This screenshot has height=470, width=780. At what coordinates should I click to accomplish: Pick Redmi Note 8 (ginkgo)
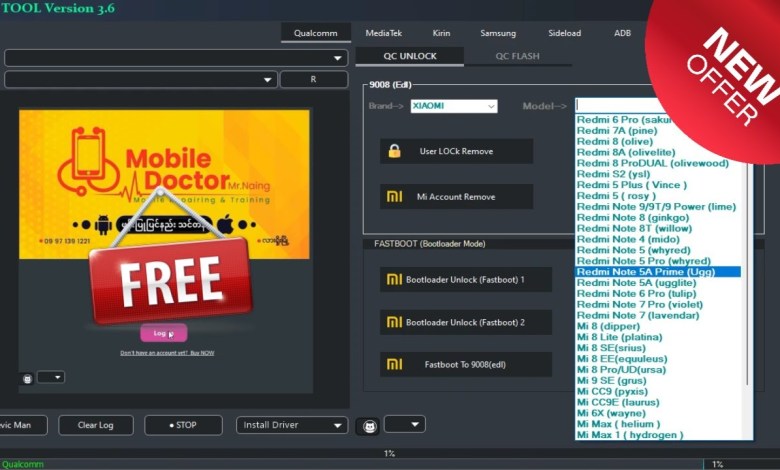tap(633, 218)
